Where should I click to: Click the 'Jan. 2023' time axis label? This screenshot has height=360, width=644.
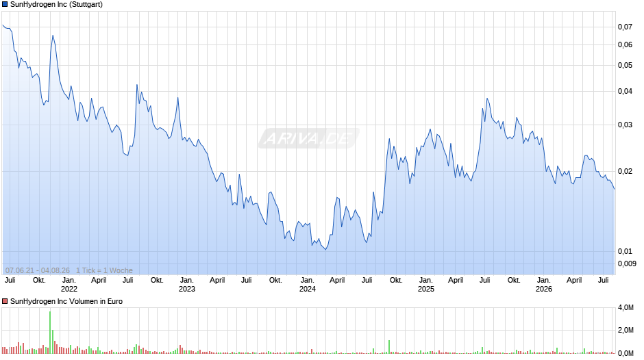click(x=187, y=285)
